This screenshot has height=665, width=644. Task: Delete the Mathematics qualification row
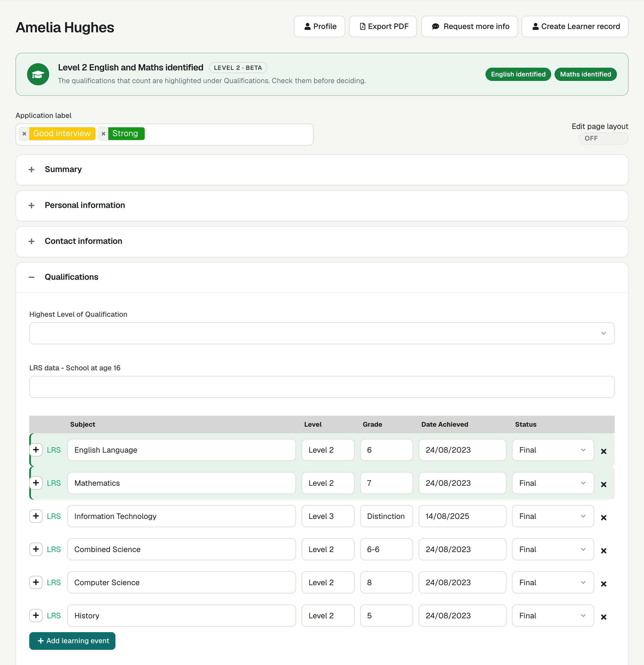pyautogui.click(x=603, y=484)
